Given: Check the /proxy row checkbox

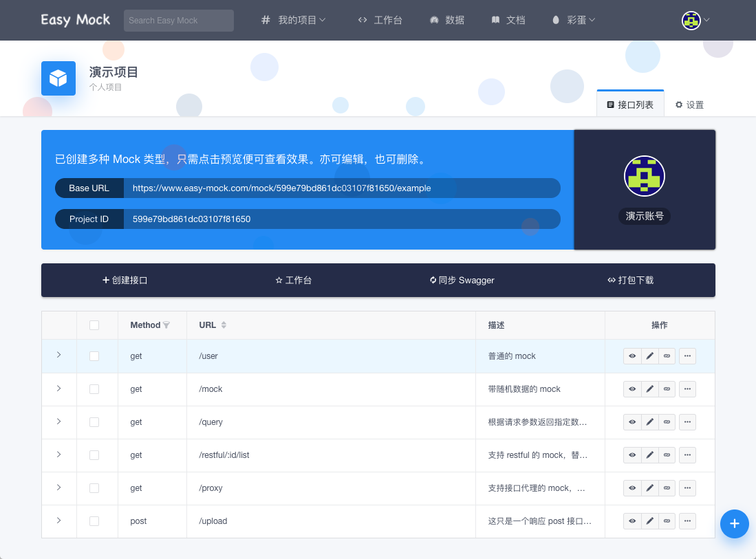Looking at the screenshot, I should [x=94, y=488].
